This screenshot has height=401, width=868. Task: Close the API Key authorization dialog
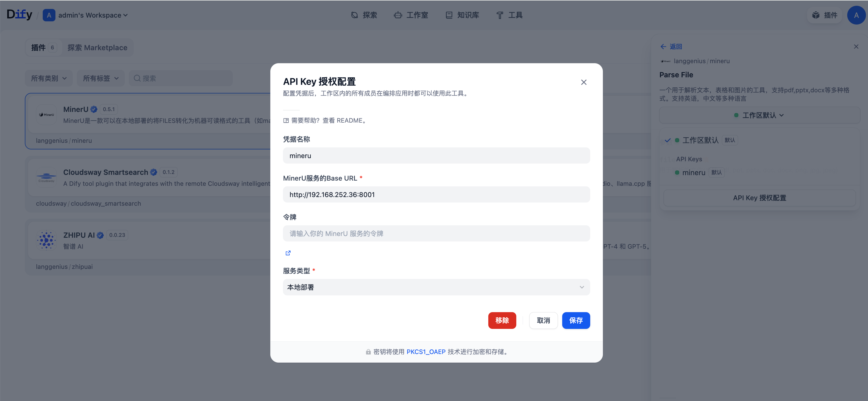584,82
